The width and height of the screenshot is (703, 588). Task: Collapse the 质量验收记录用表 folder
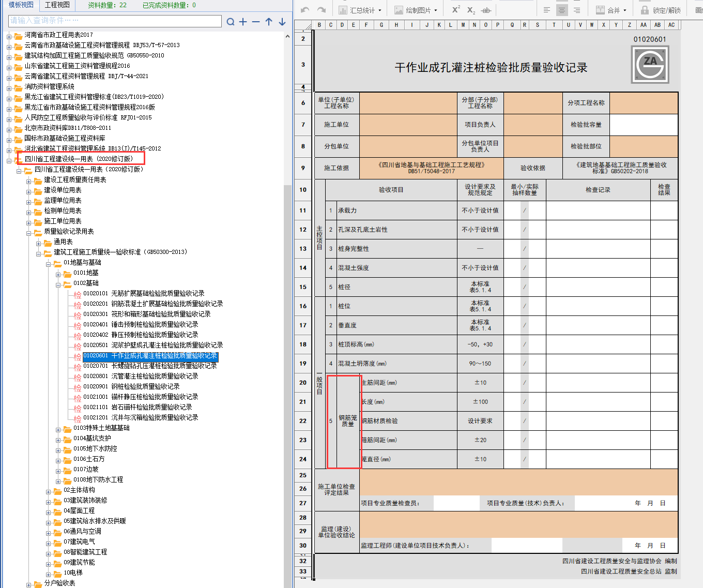click(29, 233)
